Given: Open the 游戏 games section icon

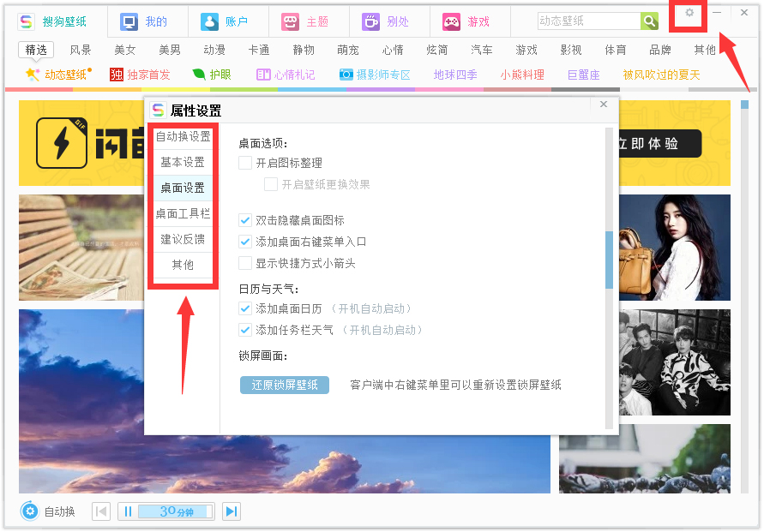Looking at the screenshot, I should pos(450,19).
